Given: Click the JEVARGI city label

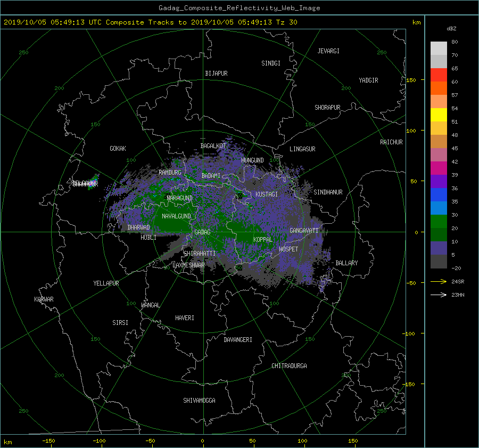Looking at the screenshot, I should [328, 51].
